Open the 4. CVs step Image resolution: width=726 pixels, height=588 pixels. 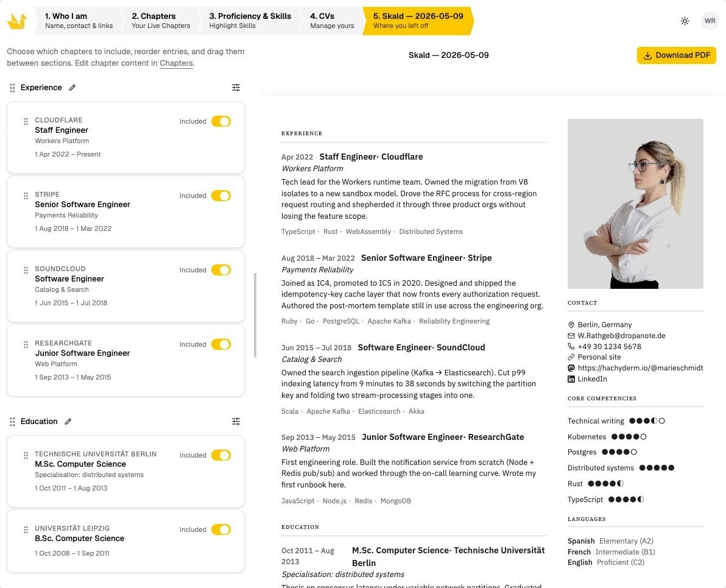point(332,21)
